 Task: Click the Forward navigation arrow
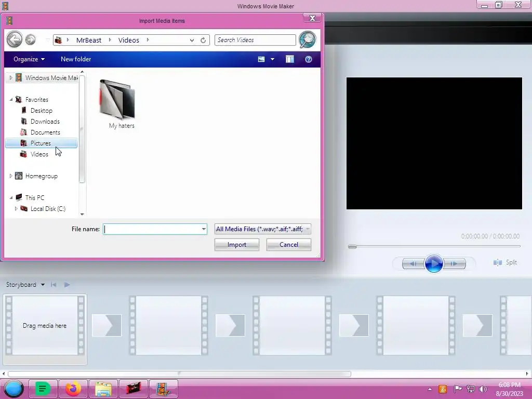[31, 40]
